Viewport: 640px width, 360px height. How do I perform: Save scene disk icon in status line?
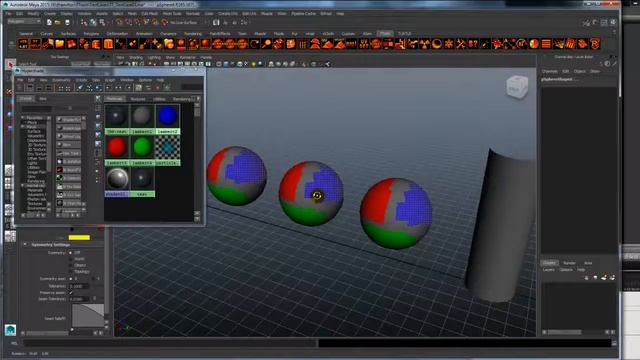point(67,22)
